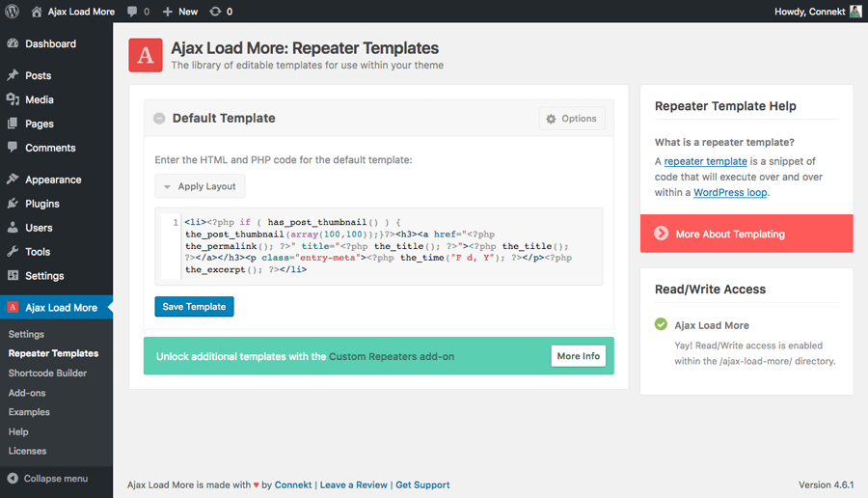Screen dimensions: 868x498
Task: Click the updates refresh icon in admin bar
Action: click(x=215, y=12)
